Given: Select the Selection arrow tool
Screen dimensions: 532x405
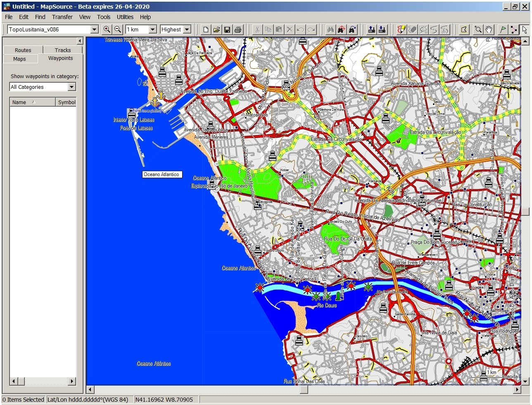Looking at the screenshot, I should pos(524,29).
